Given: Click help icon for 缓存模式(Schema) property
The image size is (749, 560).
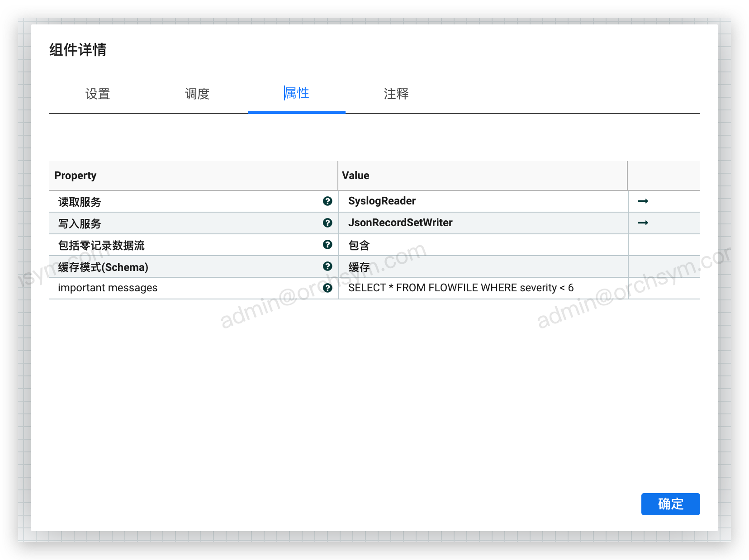Looking at the screenshot, I should click(x=327, y=266).
